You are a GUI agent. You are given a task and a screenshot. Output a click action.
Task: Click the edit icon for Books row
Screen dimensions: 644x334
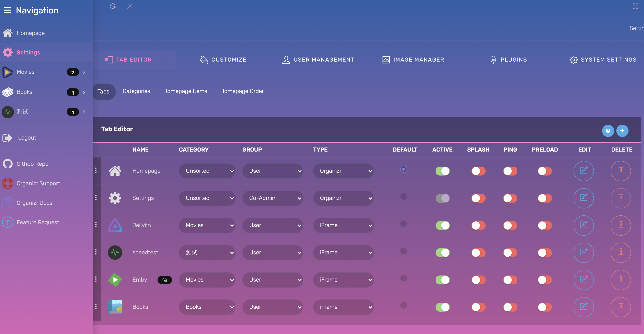point(584,307)
